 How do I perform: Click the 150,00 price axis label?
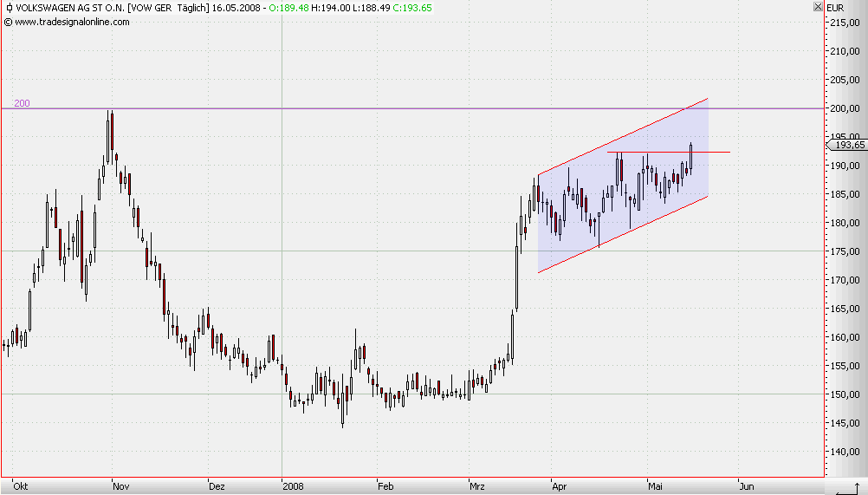click(845, 394)
